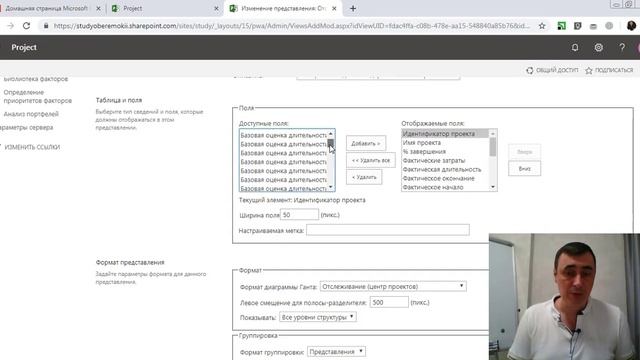Click the disabled Вверх button
This screenshot has height=360, width=640.
click(524, 151)
